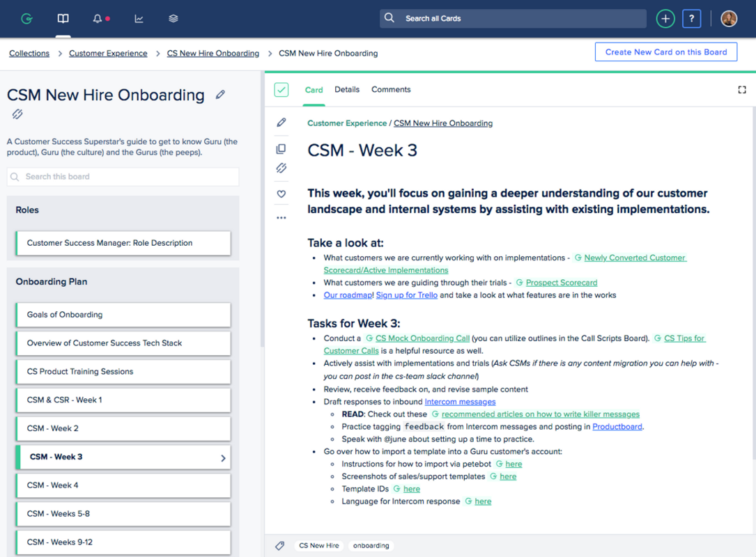Click the Search this board field
Screen dimensions: 756x557
[x=123, y=176]
